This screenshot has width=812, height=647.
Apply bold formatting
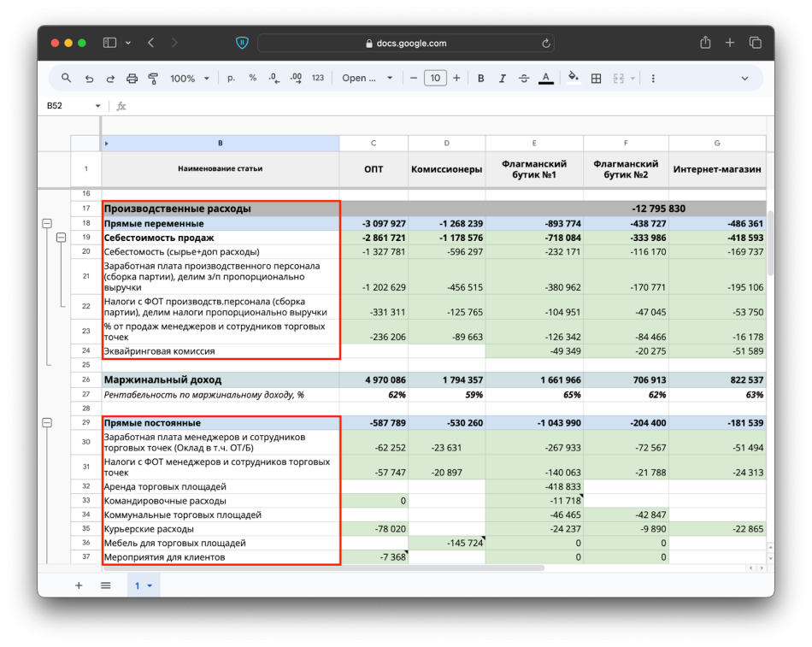480,78
